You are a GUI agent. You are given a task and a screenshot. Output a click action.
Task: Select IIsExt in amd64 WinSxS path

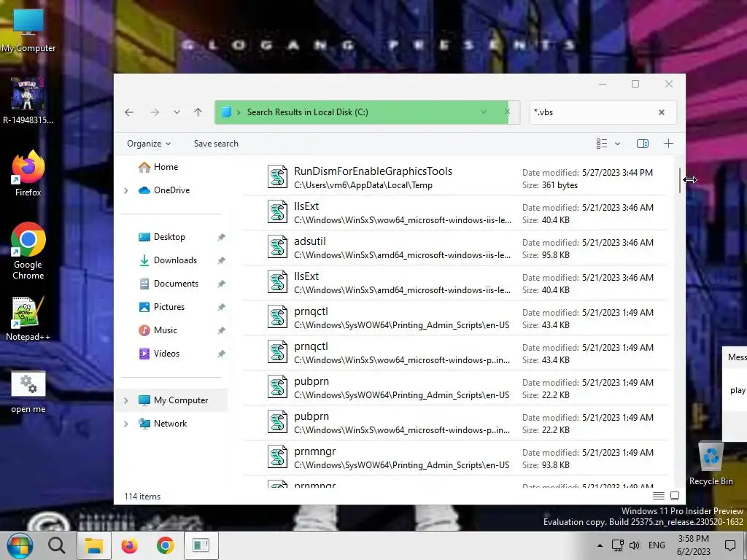coord(455,283)
